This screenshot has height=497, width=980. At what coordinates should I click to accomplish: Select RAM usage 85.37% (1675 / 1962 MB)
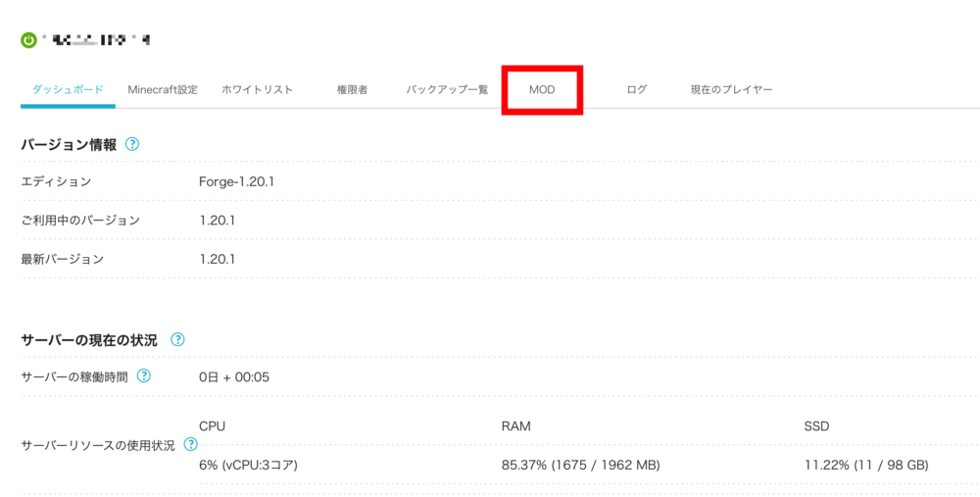pos(580,465)
